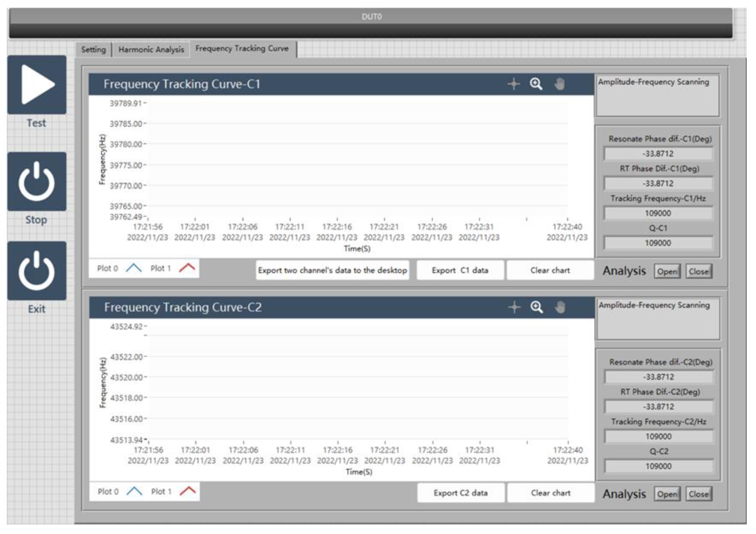Click the Exit power icon
The width and height of the screenshot is (756, 534).
pyautogui.click(x=37, y=271)
